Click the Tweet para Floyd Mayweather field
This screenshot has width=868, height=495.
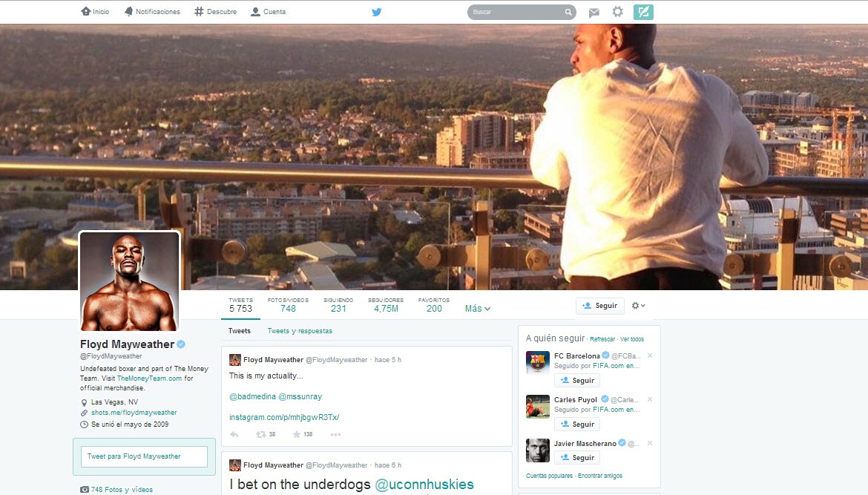pos(144,456)
